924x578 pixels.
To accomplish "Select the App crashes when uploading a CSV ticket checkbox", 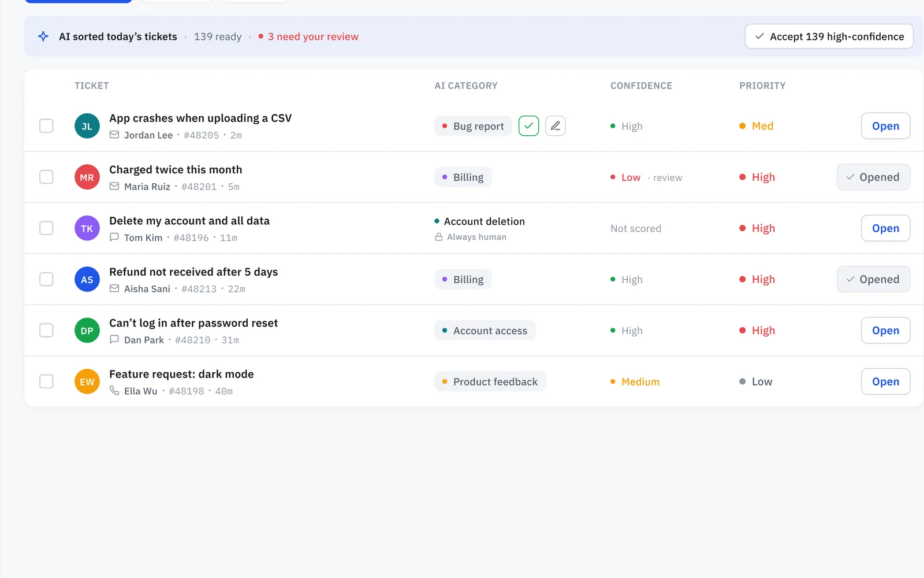I will 46,126.
